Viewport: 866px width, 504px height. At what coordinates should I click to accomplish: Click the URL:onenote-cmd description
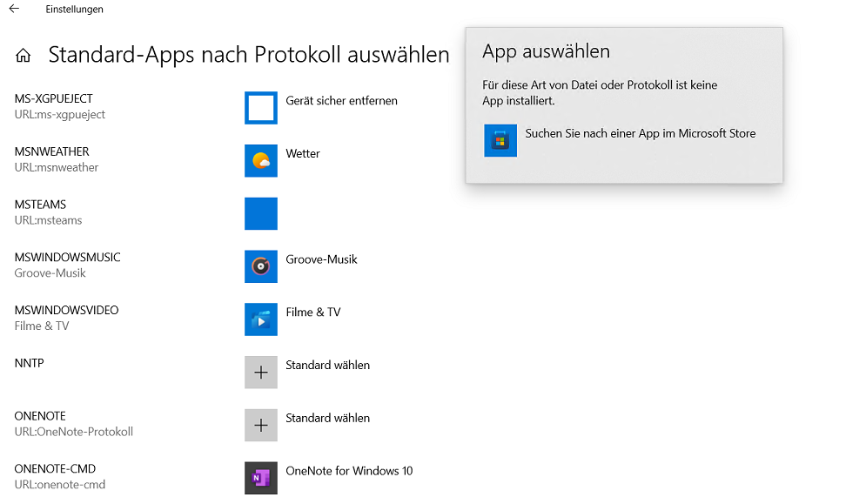[x=60, y=485]
